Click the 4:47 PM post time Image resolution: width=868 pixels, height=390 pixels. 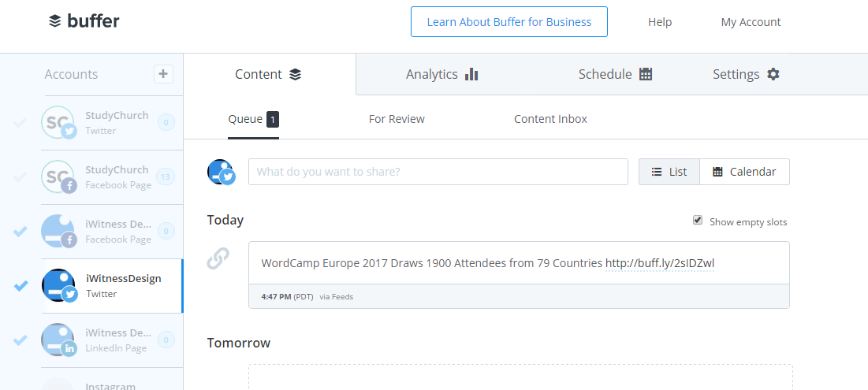pos(276,296)
